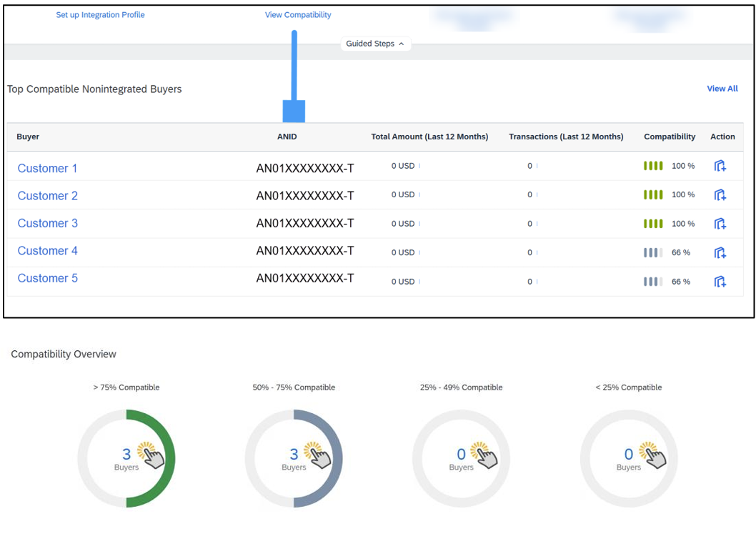Open the Customer 1 buyer link
The width and height of the screenshot is (756, 554).
pyautogui.click(x=47, y=169)
